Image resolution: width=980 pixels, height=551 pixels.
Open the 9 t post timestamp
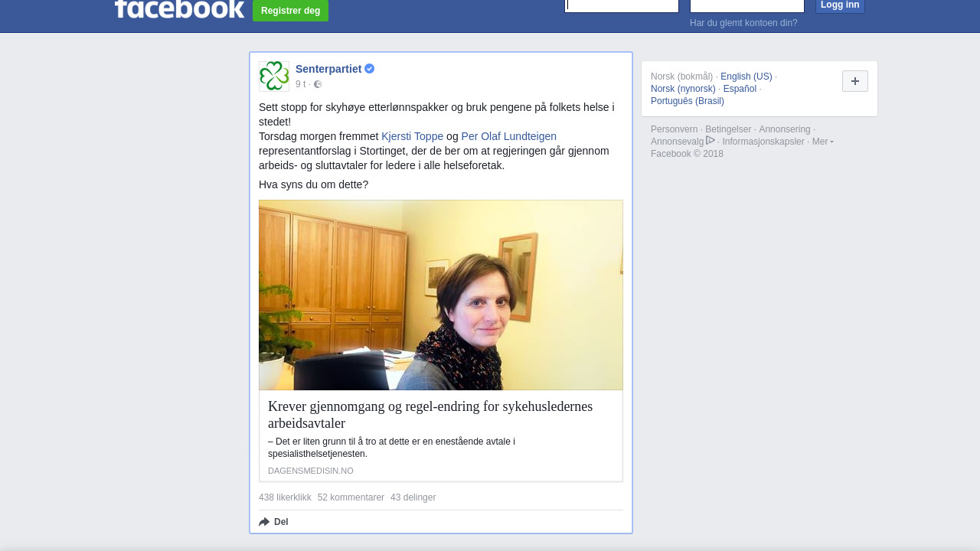point(301,84)
